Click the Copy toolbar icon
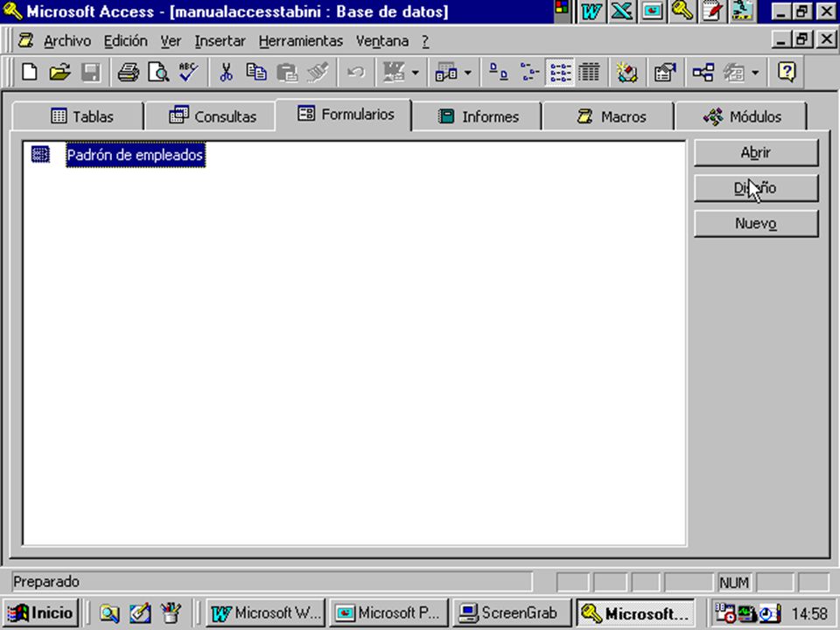The image size is (840, 630). click(256, 72)
